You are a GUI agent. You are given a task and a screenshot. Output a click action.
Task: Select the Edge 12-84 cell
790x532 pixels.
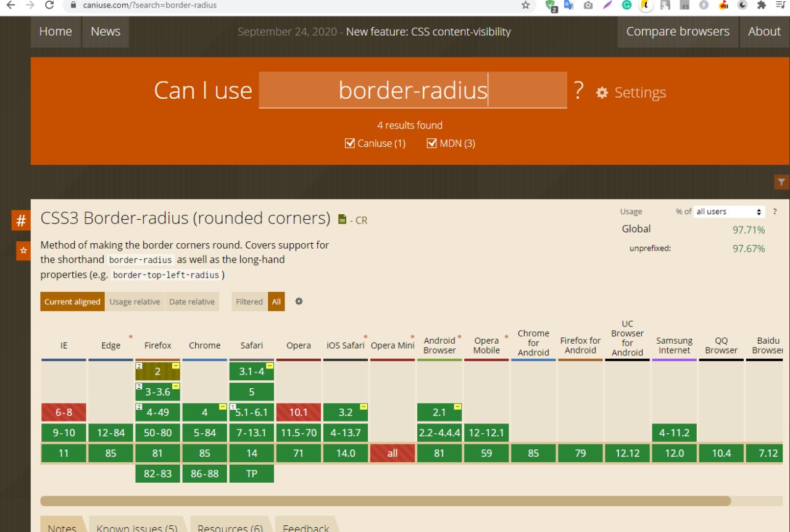coord(111,433)
